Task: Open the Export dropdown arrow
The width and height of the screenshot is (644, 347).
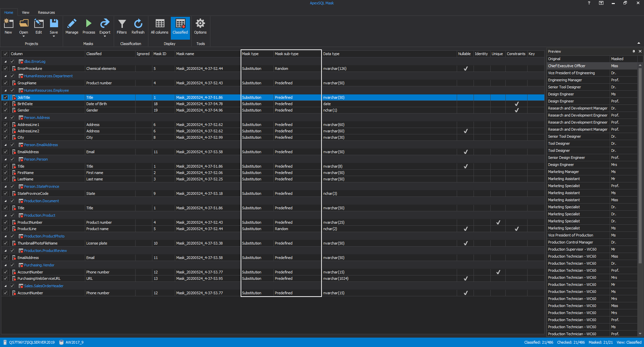Action: (105, 36)
